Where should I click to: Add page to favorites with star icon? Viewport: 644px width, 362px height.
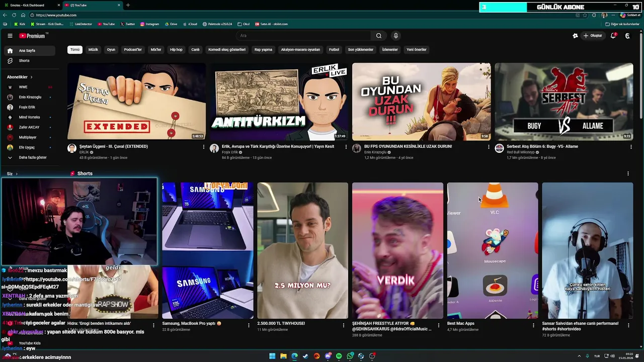click(x=585, y=15)
